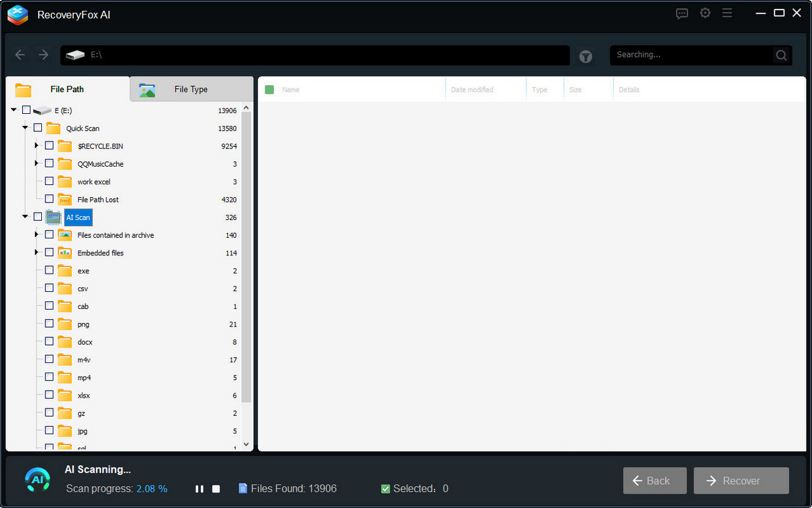Screen dimensions: 812x508
Task: Collapse the Quick Scan tree
Action: click(x=25, y=127)
